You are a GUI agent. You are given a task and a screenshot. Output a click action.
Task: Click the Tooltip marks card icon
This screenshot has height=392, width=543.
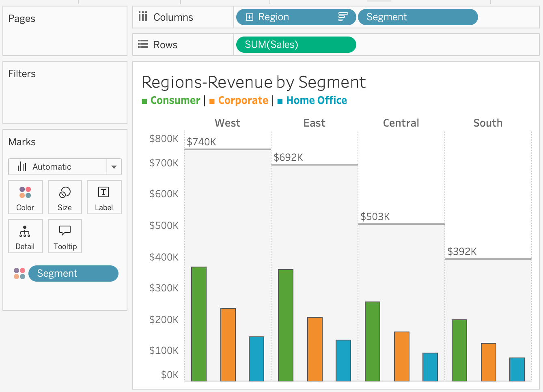pyautogui.click(x=65, y=232)
